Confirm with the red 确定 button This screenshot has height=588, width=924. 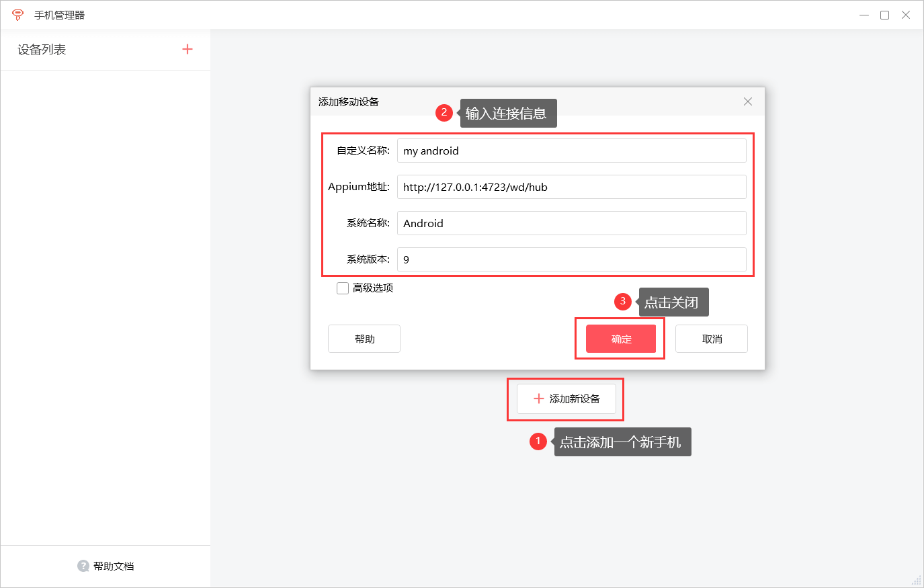click(x=621, y=339)
